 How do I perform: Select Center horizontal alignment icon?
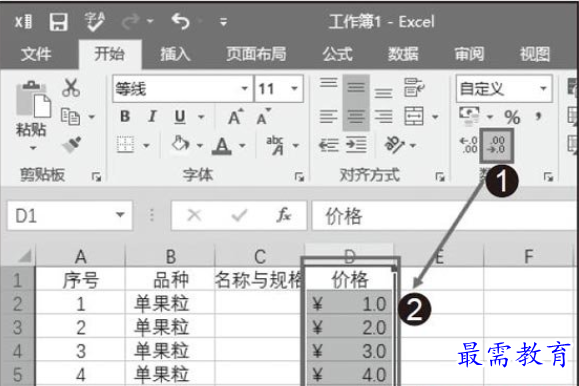(356, 117)
